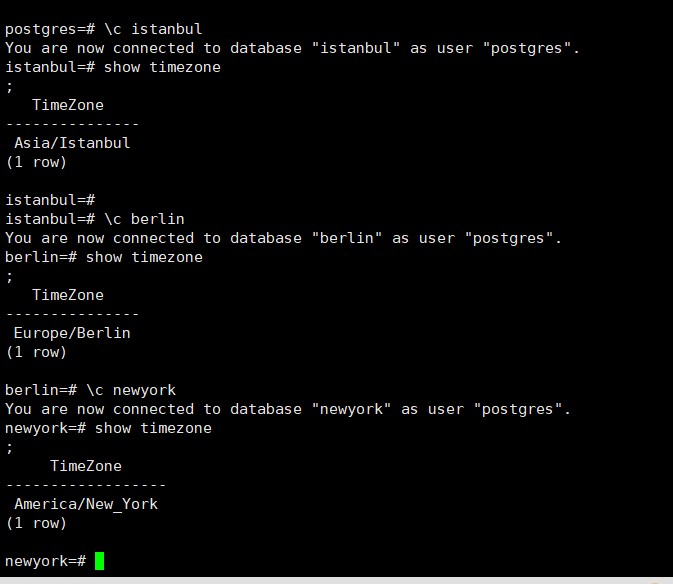Click the TimeZone header above Europe/Berlin

point(67,295)
